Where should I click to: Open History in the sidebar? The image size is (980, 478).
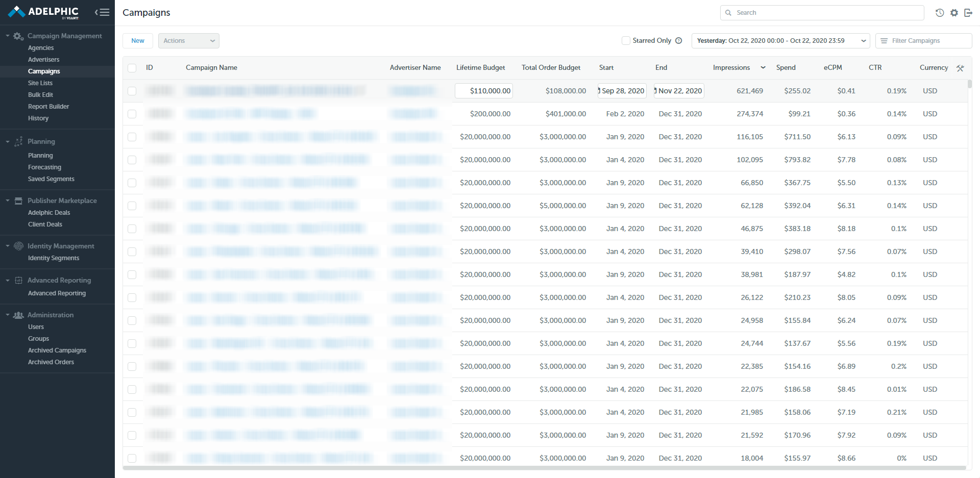click(x=38, y=118)
